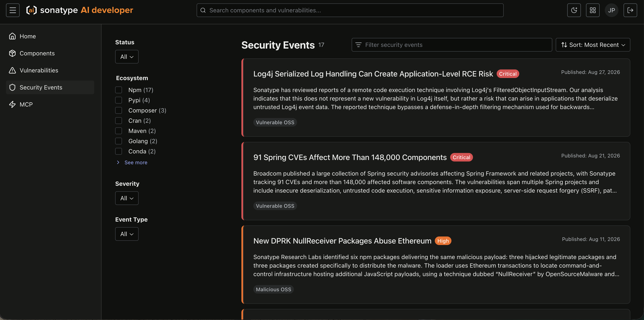
Task: Toggle the hamburger sidebar menu
Action: 13,10
